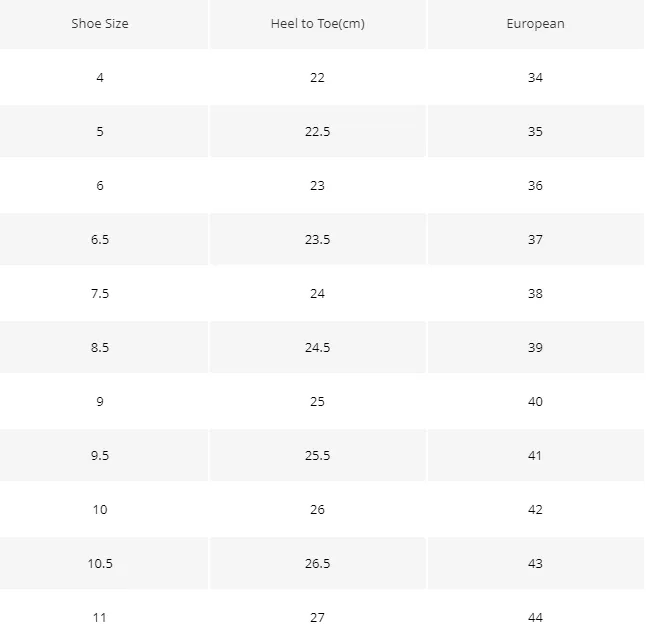Click European size 42 cell
Image resolution: width=646 pixels, height=643 pixels.
click(x=536, y=509)
